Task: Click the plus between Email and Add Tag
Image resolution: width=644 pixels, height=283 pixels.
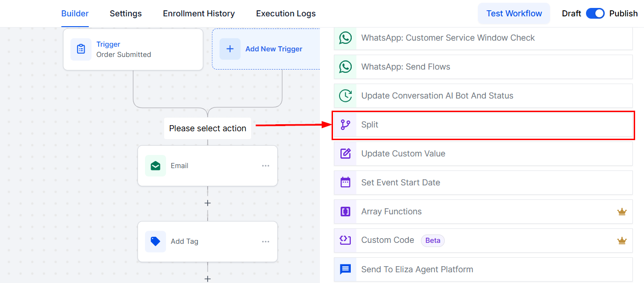Action: tap(208, 203)
